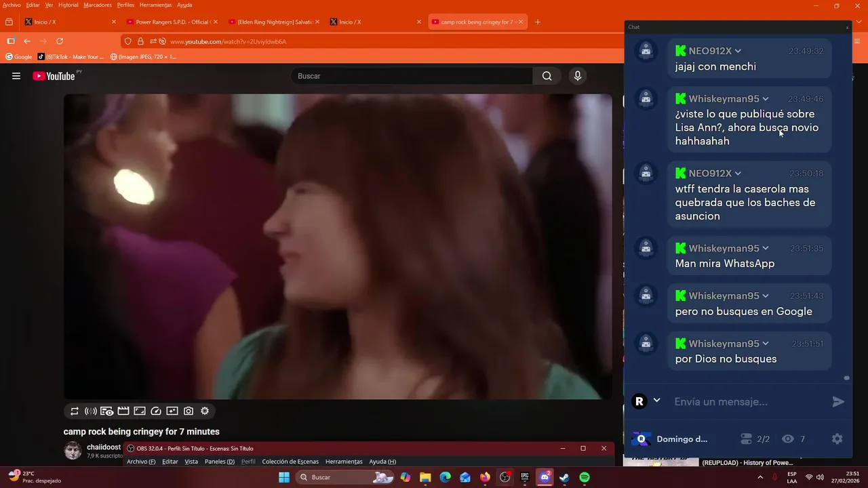Viewport: 868px width, 488px height.
Task: Expand chevron next to NEO912X at 23:50:18
Action: coord(738,174)
